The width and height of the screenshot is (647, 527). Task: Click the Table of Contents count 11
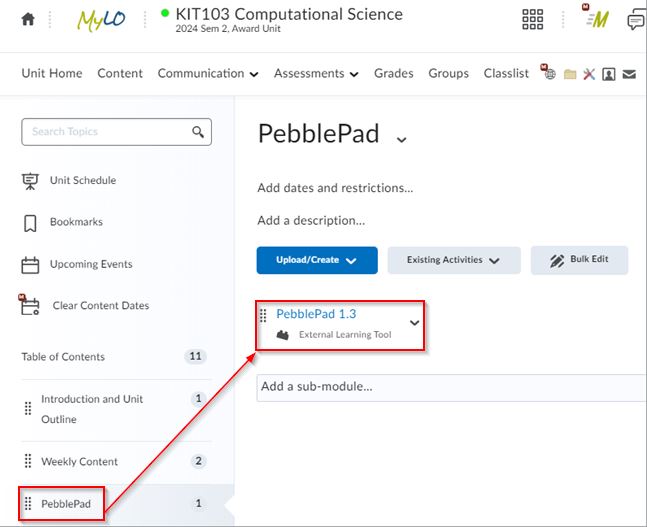coord(196,356)
